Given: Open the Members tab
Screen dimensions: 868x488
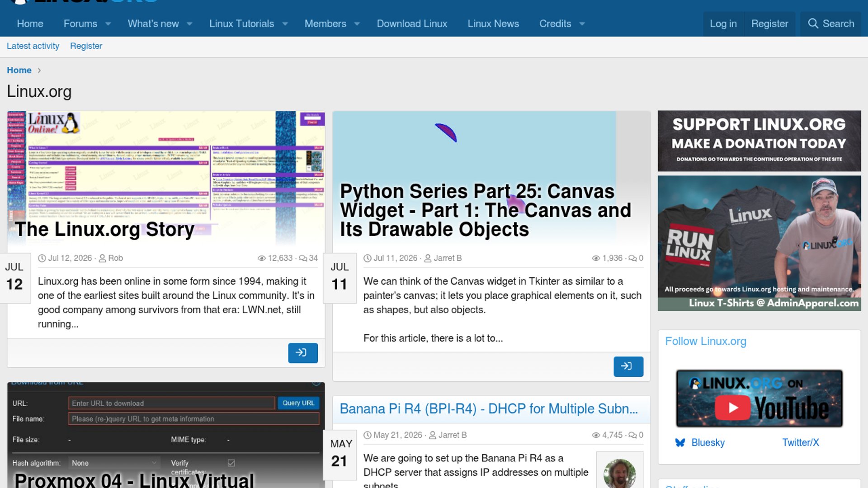Looking at the screenshot, I should coord(325,23).
